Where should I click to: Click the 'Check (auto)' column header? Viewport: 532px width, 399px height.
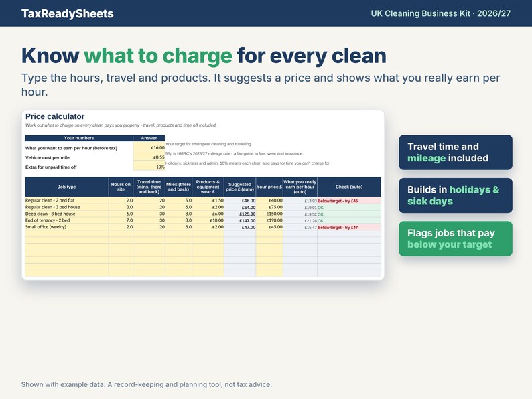click(x=349, y=187)
